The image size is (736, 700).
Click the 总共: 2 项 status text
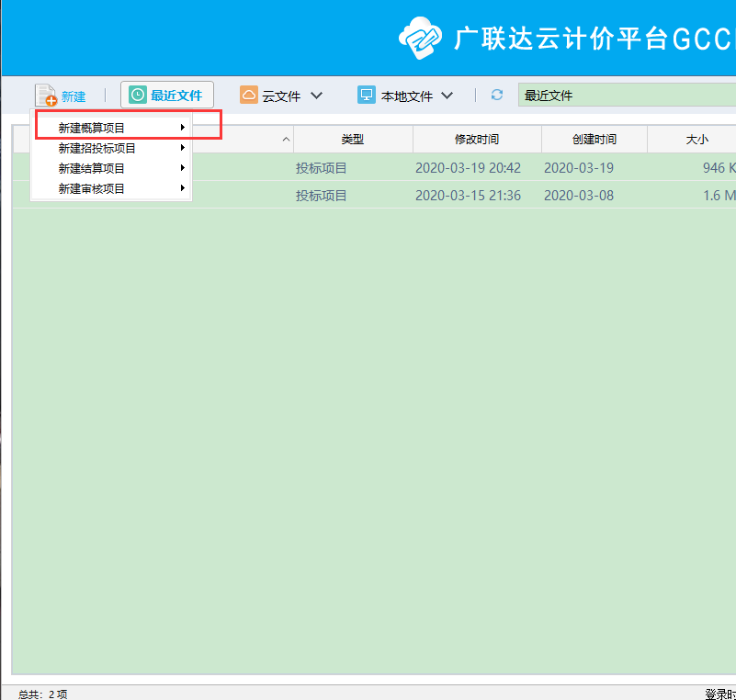point(42,694)
